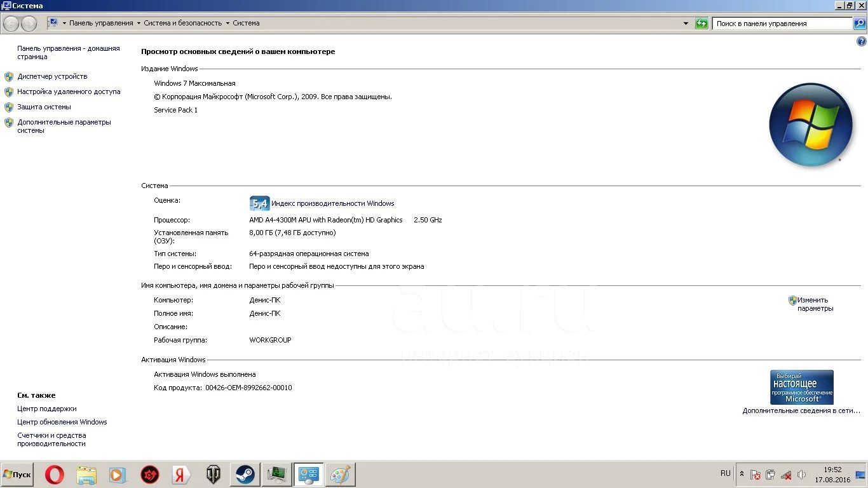Open Индекс производительности Windows link

tap(333, 203)
